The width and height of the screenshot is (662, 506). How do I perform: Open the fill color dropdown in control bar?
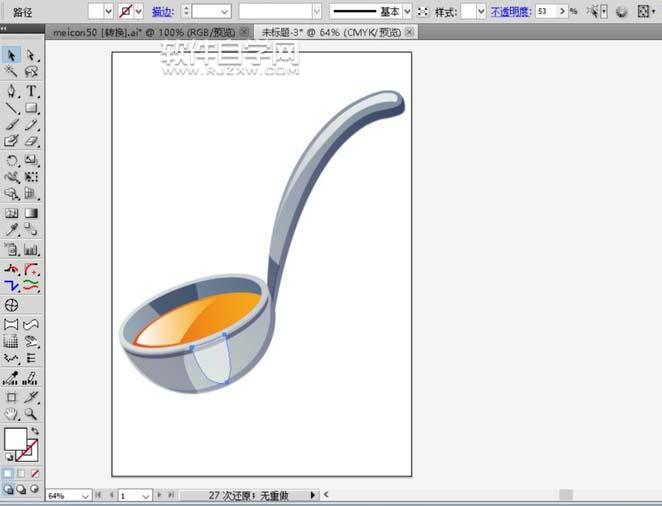(108, 11)
